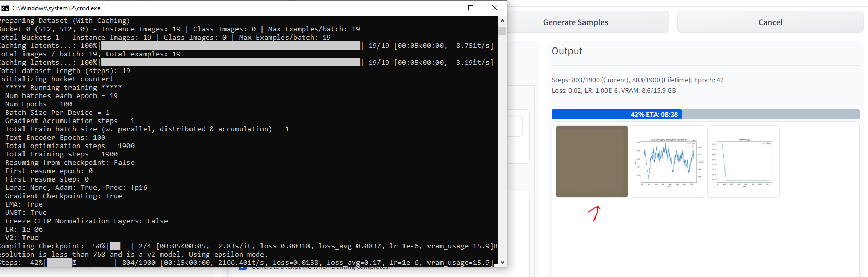Cancel the training run
This screenshot has width=868, height=277.
(x=770, y=22)
